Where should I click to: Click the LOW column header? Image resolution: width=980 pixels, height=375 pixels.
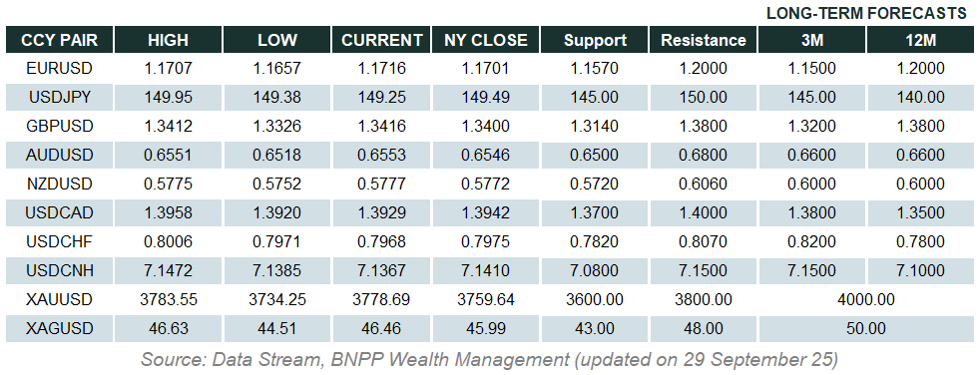click(276, 40)
